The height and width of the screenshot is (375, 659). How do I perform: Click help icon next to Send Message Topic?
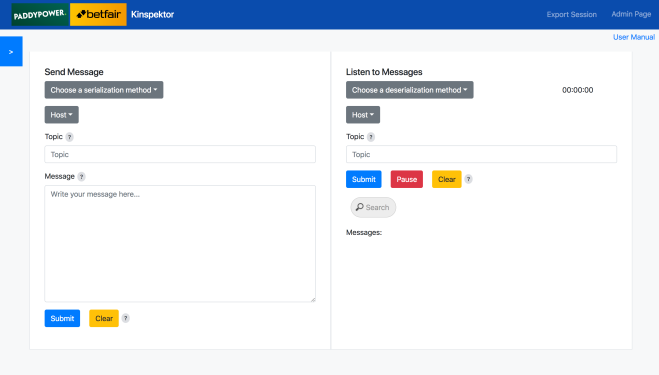pos(69,137)
